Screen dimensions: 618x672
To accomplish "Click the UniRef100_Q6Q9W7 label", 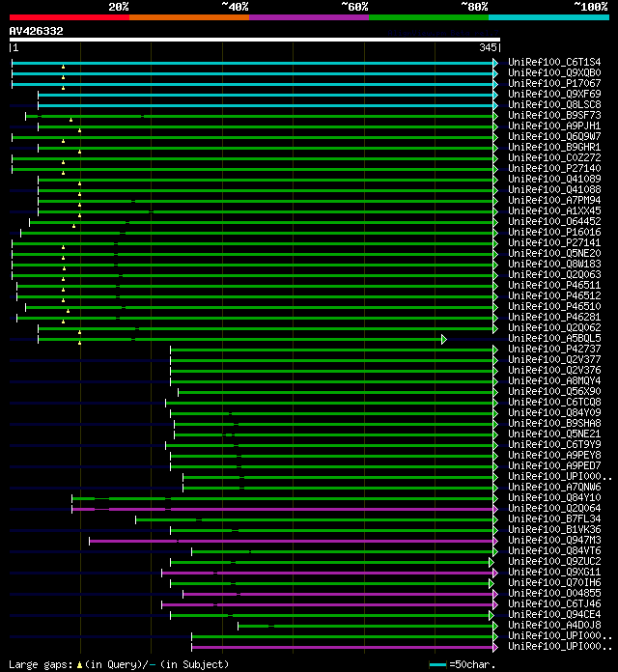I will point(554,136).
